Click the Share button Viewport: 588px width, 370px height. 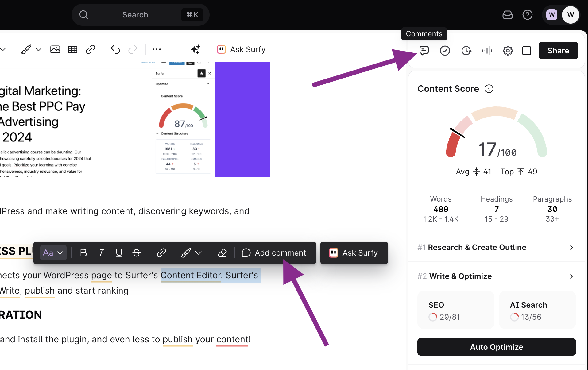(558, 51)
